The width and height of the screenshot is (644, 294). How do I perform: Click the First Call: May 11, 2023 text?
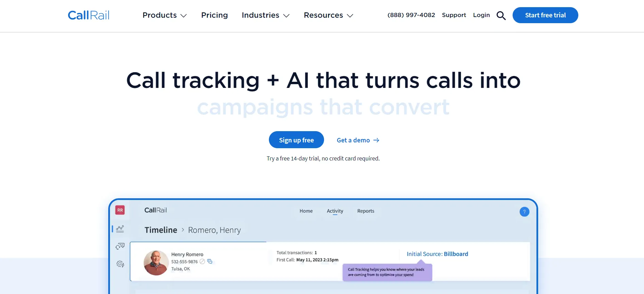(x=307, y=260)
